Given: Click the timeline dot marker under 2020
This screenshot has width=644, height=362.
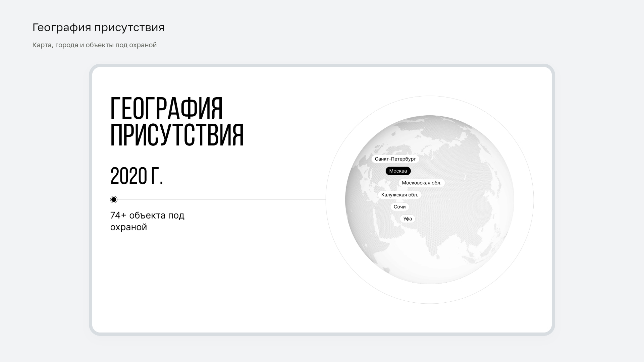Looking at the screenshot, I should [x=114, y=200].
